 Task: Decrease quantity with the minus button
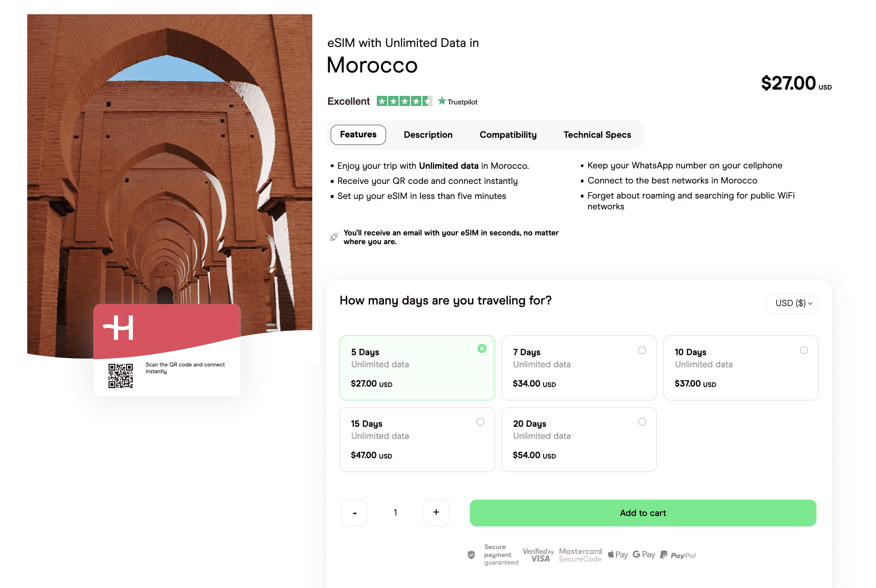(355, 513)
